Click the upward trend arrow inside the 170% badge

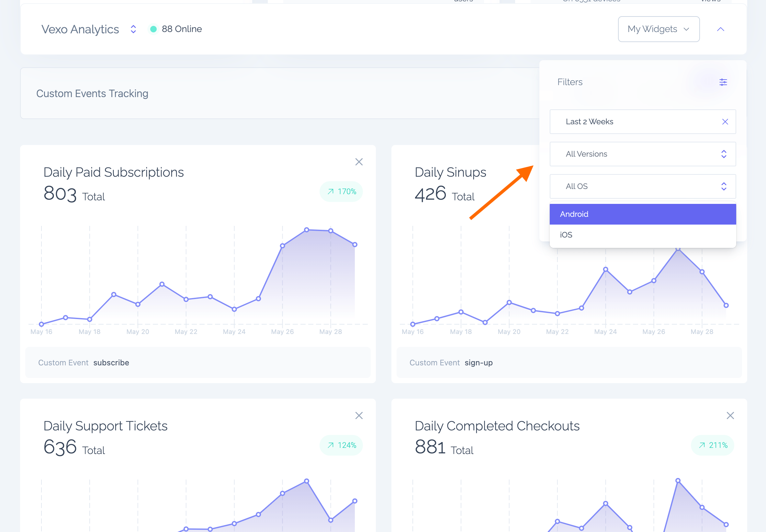pos(330,191)
